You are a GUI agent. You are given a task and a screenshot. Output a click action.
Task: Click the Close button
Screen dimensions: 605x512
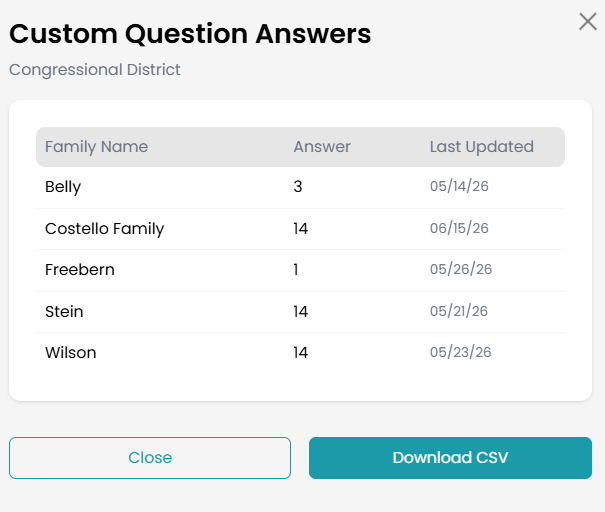(150, 458)
